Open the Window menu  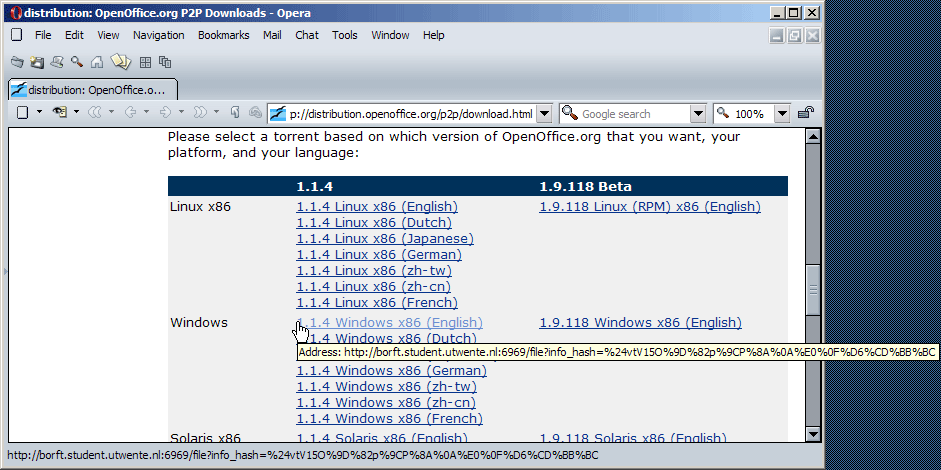point(390,35)
